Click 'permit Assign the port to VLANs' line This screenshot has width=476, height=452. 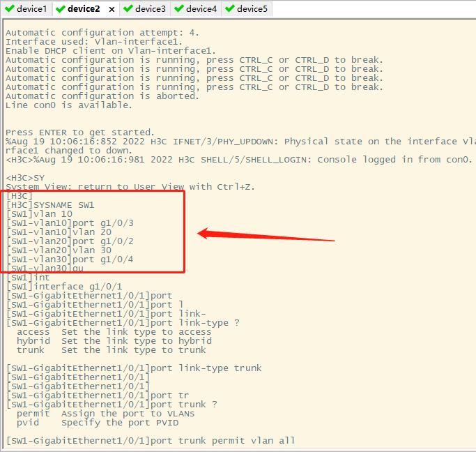click(106, 414)
